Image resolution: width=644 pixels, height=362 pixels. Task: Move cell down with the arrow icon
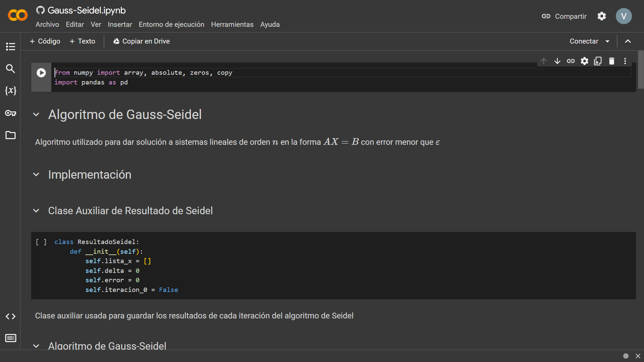(x=557, y=61)
